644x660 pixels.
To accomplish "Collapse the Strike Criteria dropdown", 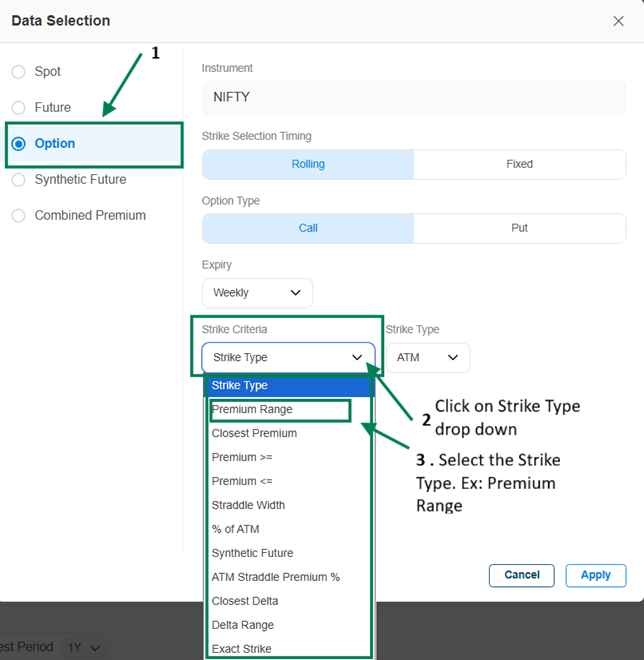I will [288, 357].
